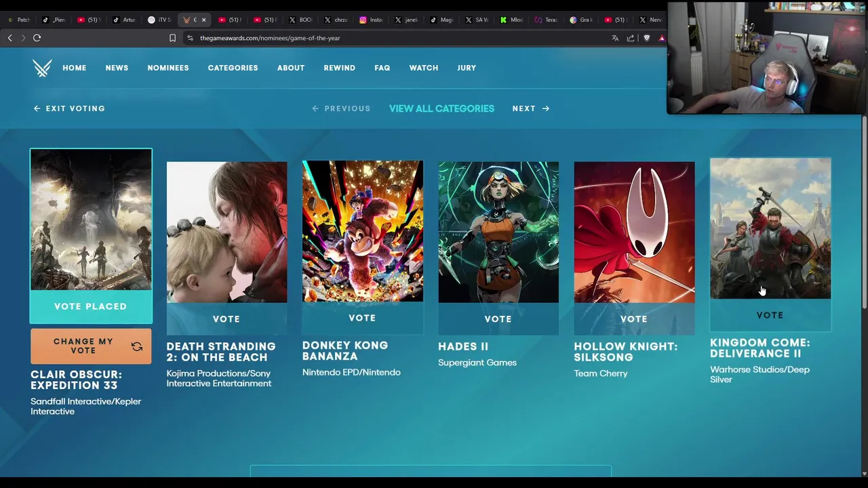Click the 'Donkey Kong Bananza' title text
Image resolution: width=868 pixels, height=488 pixels.
pyautogui.click(x=345, y=350)
